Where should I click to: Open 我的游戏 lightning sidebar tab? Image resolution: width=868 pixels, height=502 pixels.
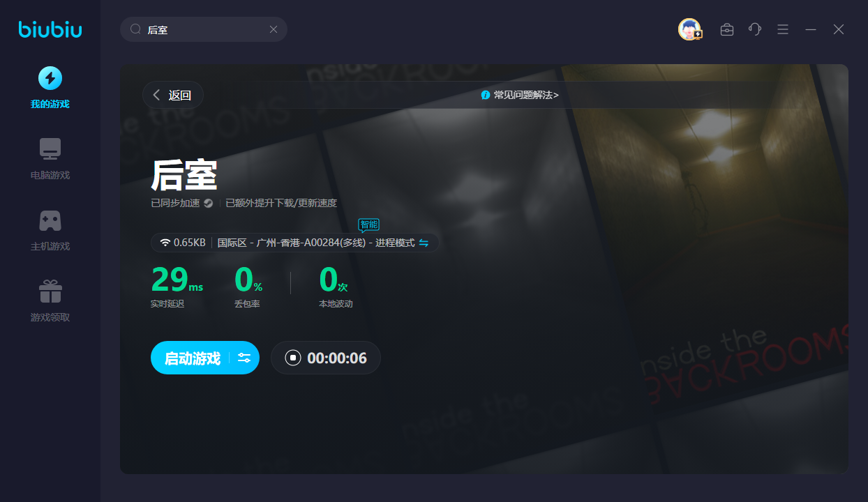point(50,86)
